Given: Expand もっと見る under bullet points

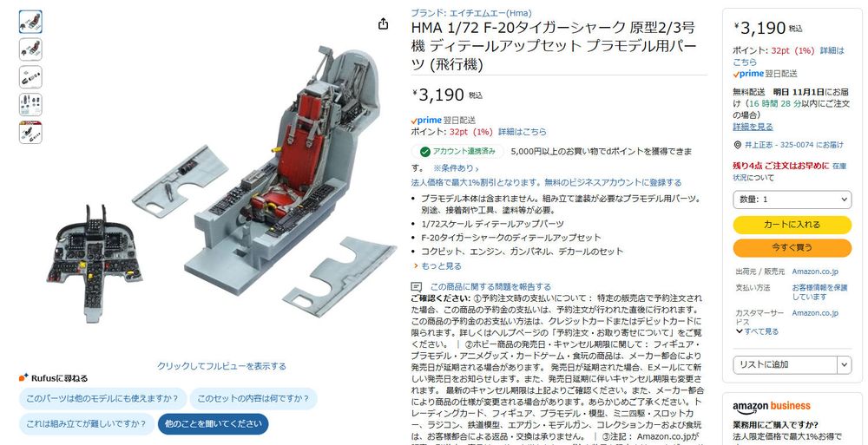Looking at the screenshot, I should (x=437, y=266).
